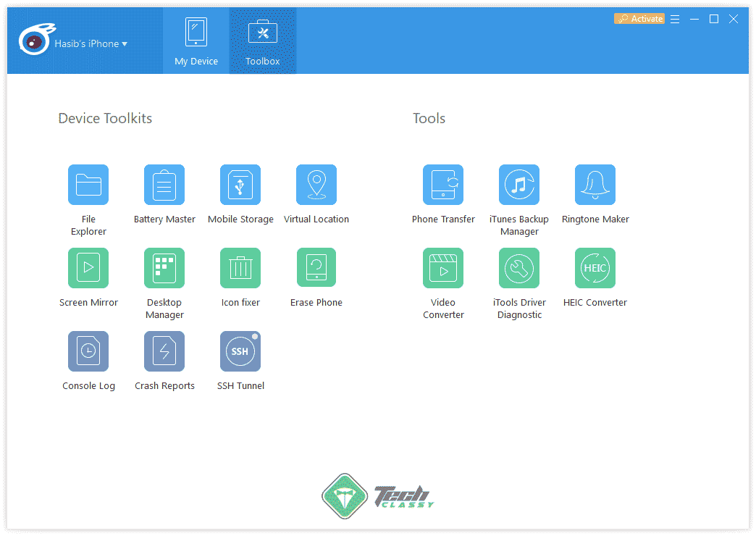This screenshot has width=756, height=536.
Task: Select Erase Phone
Action: click(316, 268)
